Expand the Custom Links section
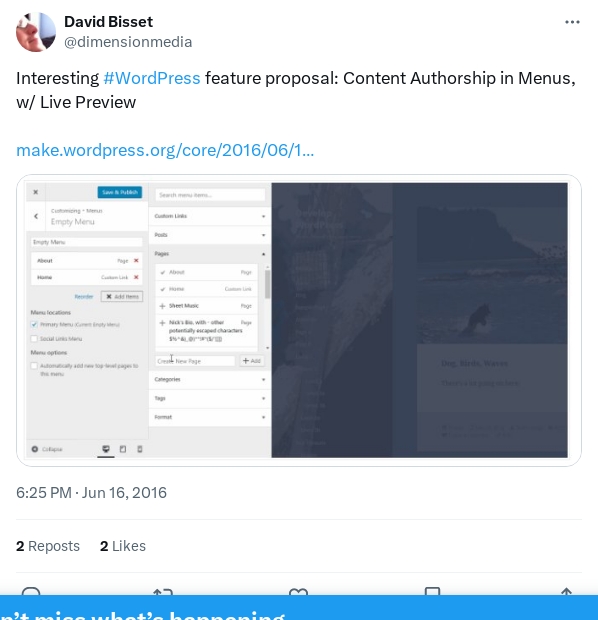 click(x=210, y=216)
